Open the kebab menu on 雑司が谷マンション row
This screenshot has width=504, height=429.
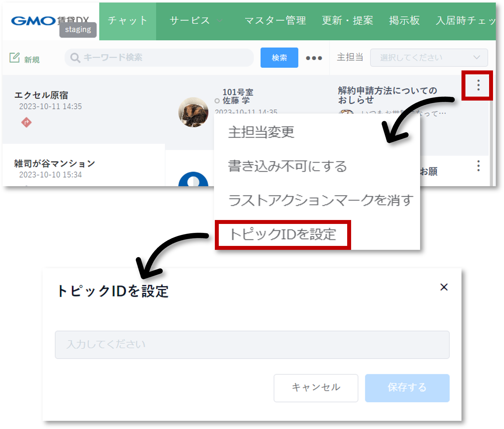[478, 166]
